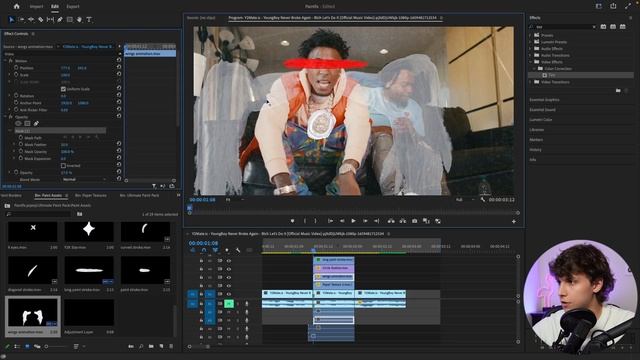Click the timeline playhead marker
Viewport: 640px width, 360px height.
click(313, 250)
